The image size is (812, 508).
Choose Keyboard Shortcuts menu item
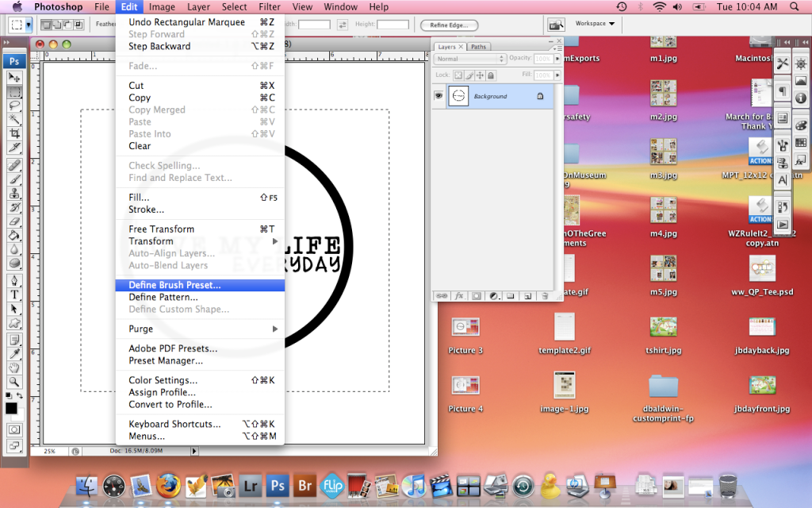(200, 424)
